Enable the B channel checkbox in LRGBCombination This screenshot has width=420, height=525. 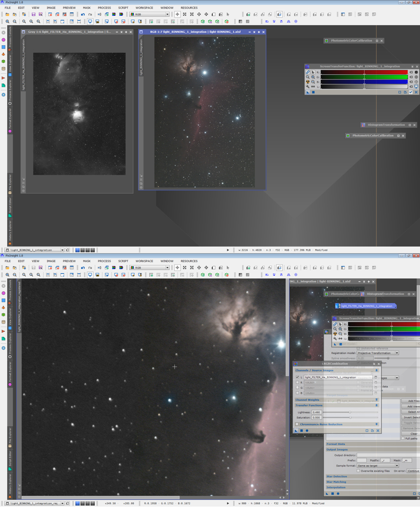[x=297, y=393]
